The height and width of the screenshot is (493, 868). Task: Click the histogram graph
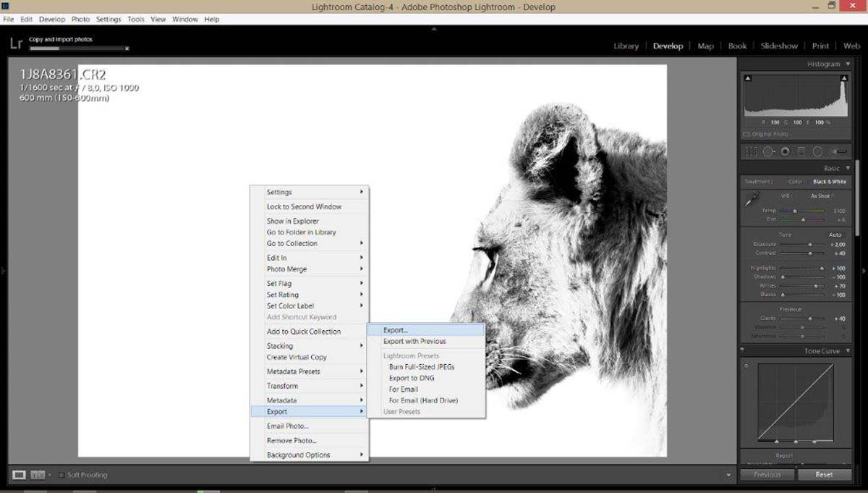796,95
